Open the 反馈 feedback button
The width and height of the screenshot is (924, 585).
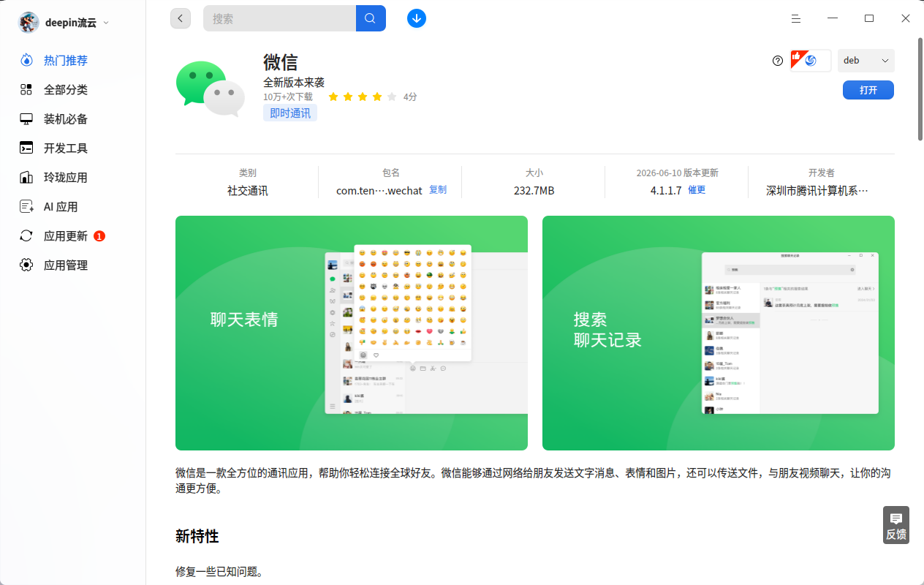point(896,525)
